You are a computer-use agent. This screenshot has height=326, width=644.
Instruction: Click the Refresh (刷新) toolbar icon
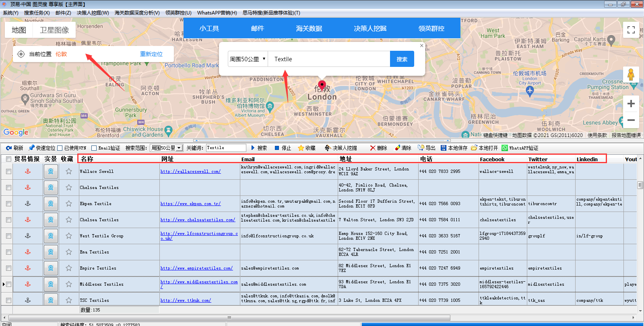9,148
